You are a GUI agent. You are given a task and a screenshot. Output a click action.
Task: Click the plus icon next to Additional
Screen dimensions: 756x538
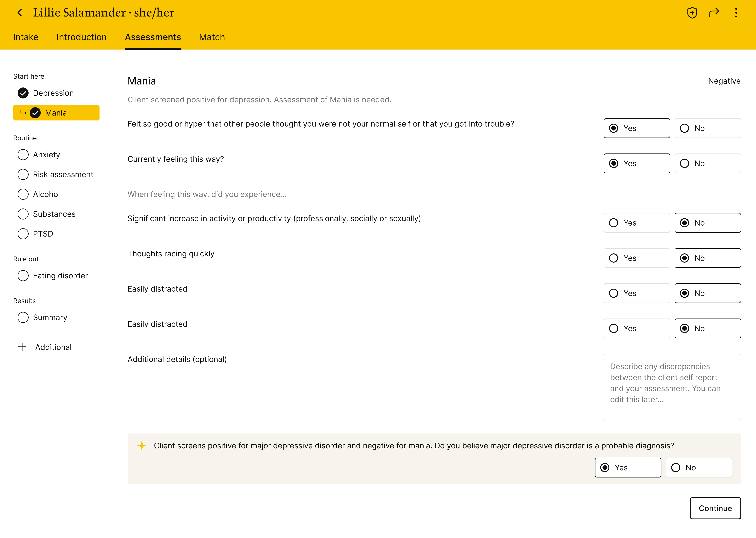pos(22,347)
